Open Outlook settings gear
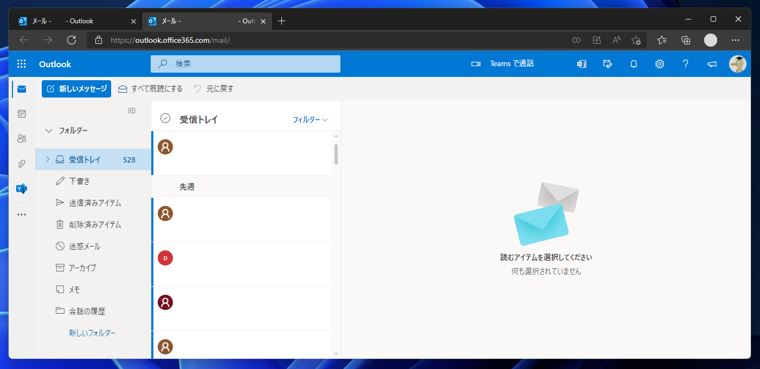Viewport: 760px width, 369px height. (x=659, y=64)
